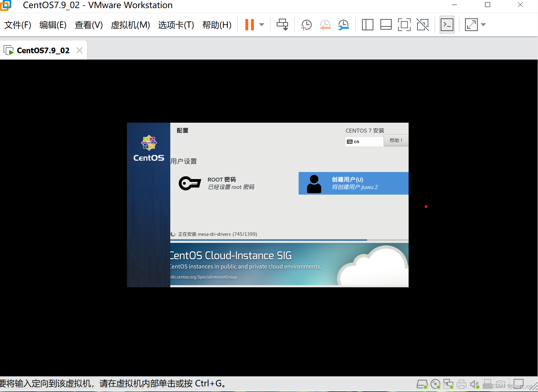The height and width of the screenshot is (392, 538).
Task: Minimize the VMware Workstation window
Action: (454, 5)
